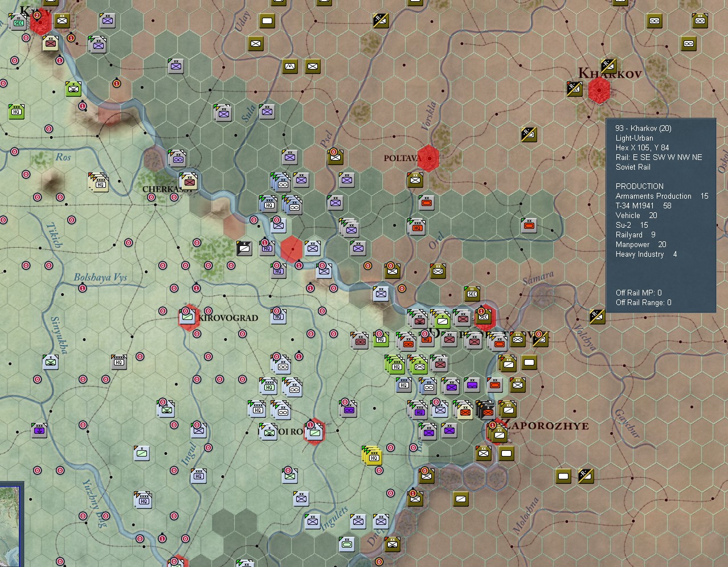Click the 'Off Rail Range: 0' line
The height and width of the screenshot is (567, 728).
[x=643, y=302]
